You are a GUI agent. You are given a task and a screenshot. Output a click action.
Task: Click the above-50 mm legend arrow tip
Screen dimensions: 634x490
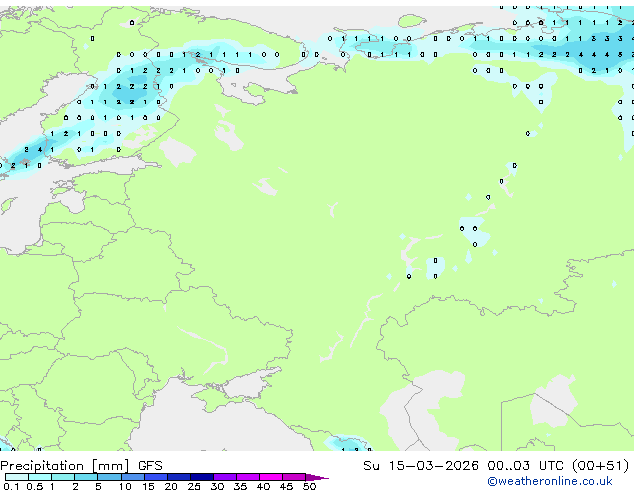(x=317, y=477)
